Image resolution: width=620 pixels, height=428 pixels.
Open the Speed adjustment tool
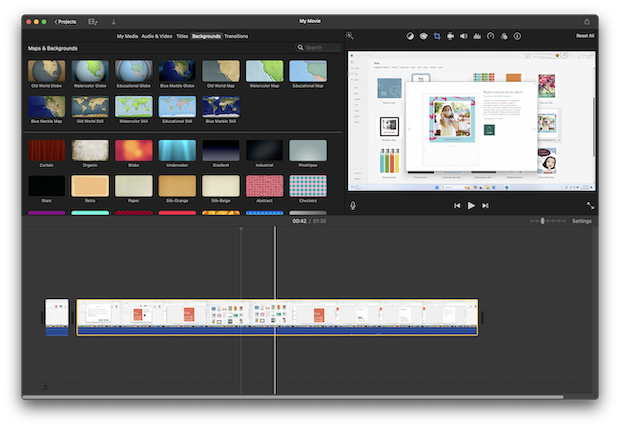click(x=490, y=36)
